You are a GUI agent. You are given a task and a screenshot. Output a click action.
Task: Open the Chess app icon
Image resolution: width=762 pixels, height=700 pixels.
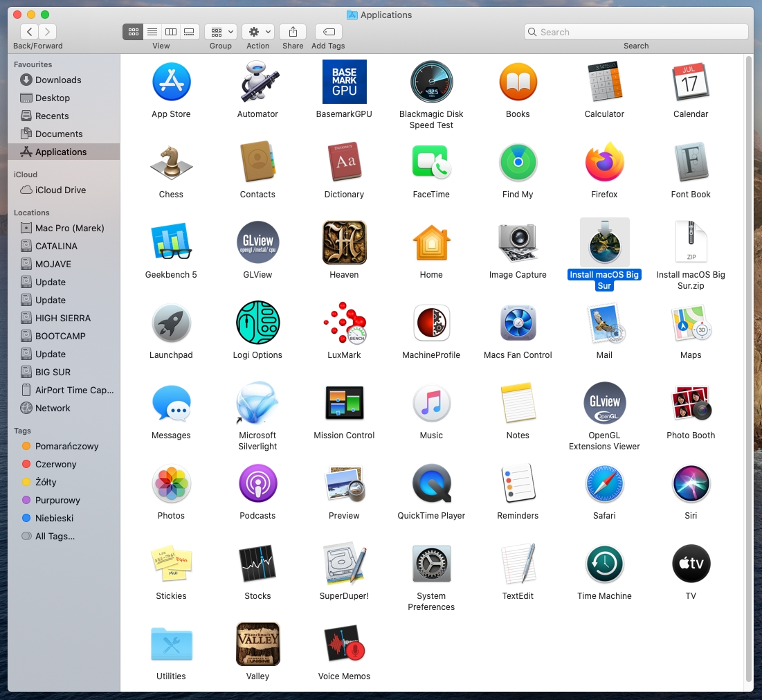171,162
